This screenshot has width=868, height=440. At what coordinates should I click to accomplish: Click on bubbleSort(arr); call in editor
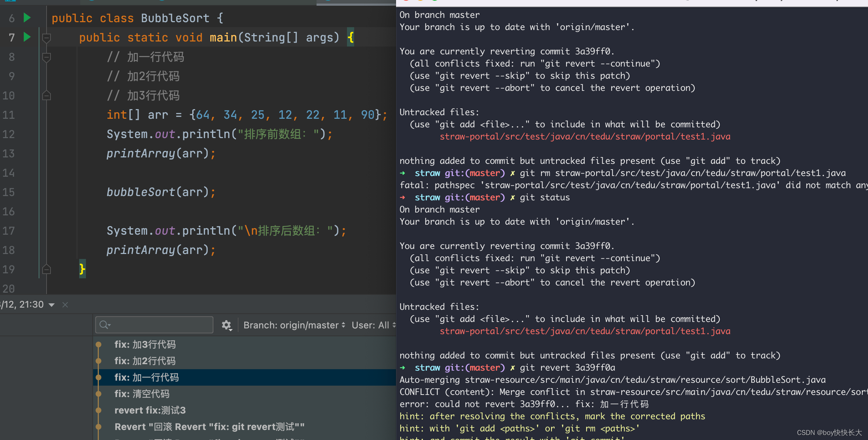(161, 192)
